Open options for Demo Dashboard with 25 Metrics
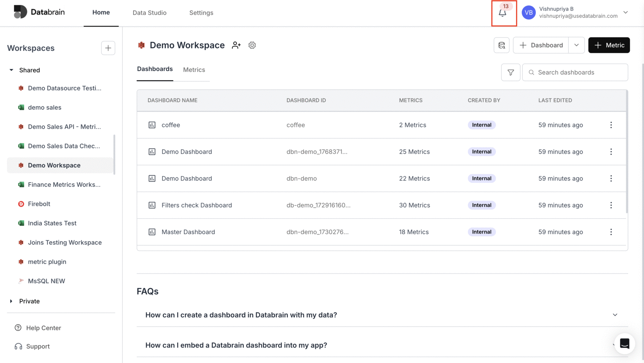 (x=611, y=152)
